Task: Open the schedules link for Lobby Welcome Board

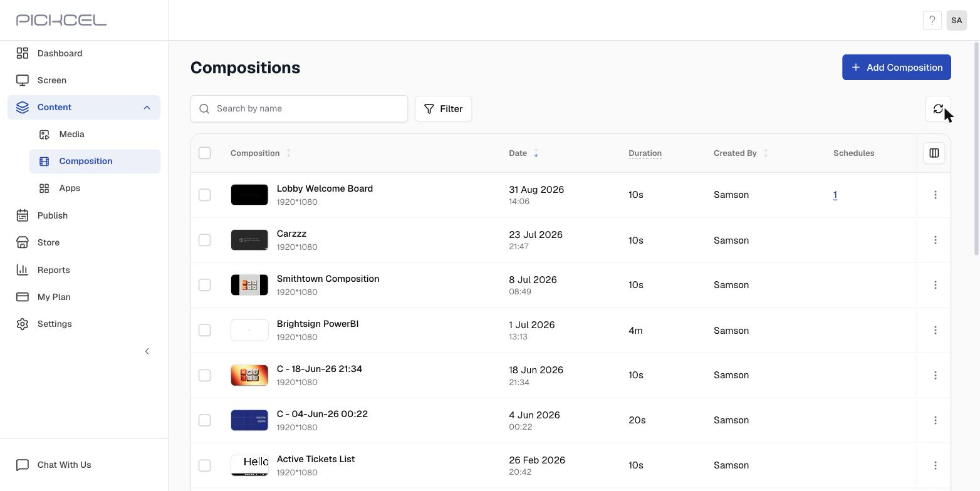Action: 835,195
